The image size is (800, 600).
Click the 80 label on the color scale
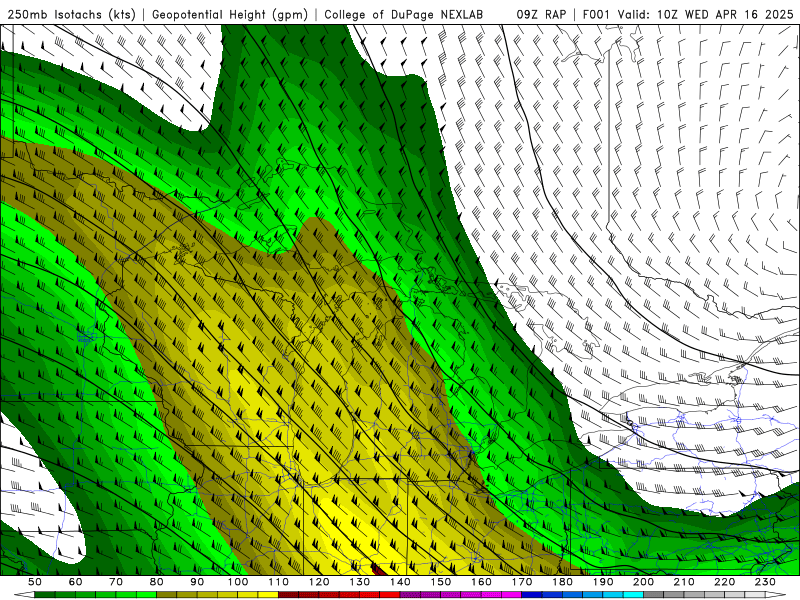[157, 582]
